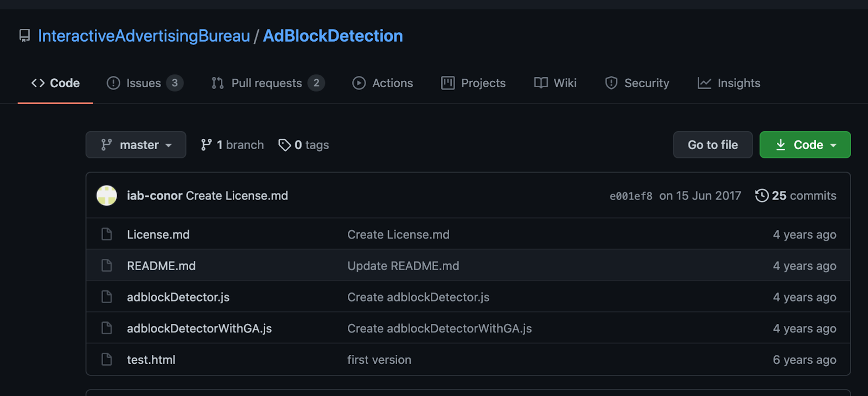Screen dimensions: 868x396
Task: Click the Security shield icon
Action: coord(611,83)
